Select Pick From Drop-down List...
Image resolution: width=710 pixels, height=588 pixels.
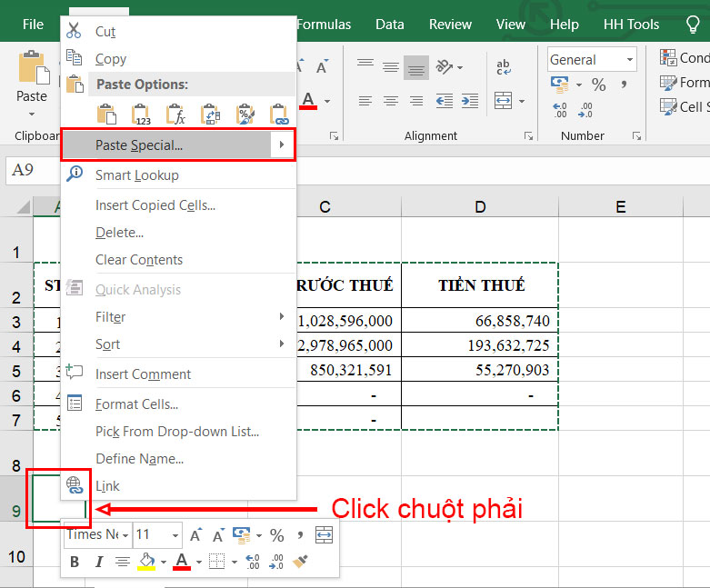pos(177,432)
